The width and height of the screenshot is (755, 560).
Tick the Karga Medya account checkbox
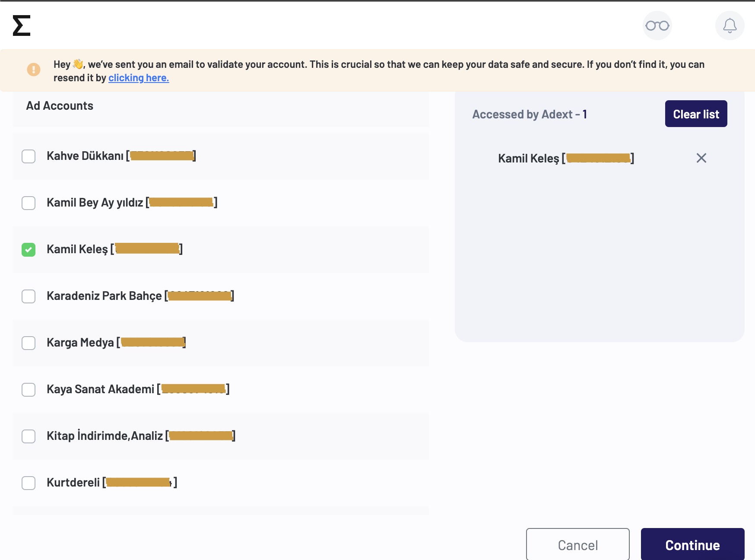[29, 343]
